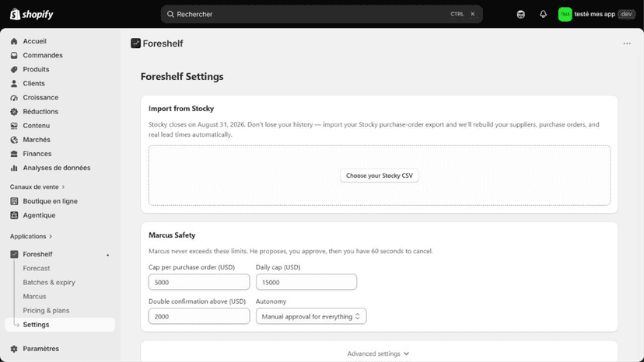644x362 pixels.
Task: Expand Canaux de vente section
Action: (37, 186)
